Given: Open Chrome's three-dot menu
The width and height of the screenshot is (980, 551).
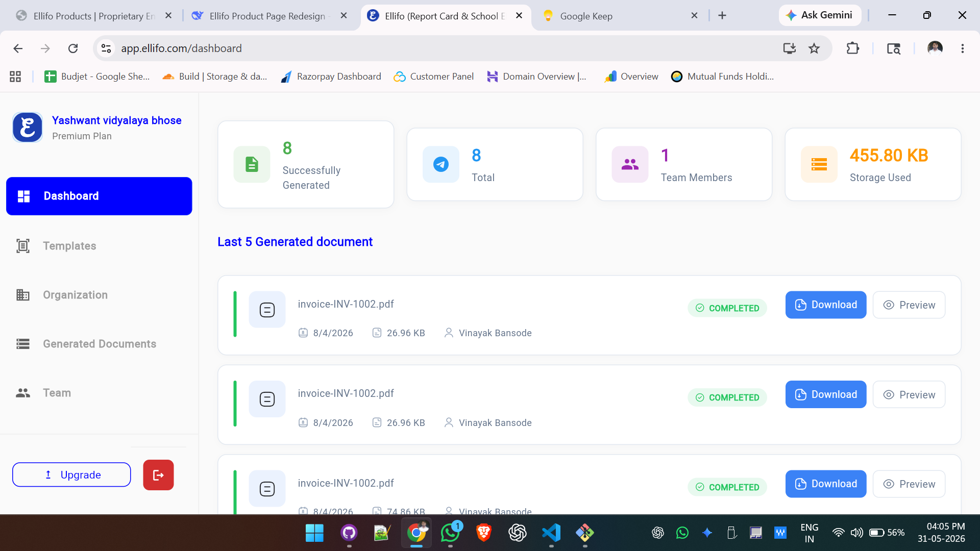Looking at the screenshot, I should tap(963, 48).
